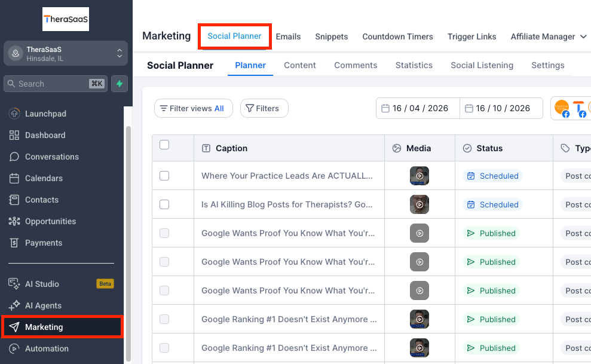
Task: Open the Filter views All dropdown
Action: point(194,109)
